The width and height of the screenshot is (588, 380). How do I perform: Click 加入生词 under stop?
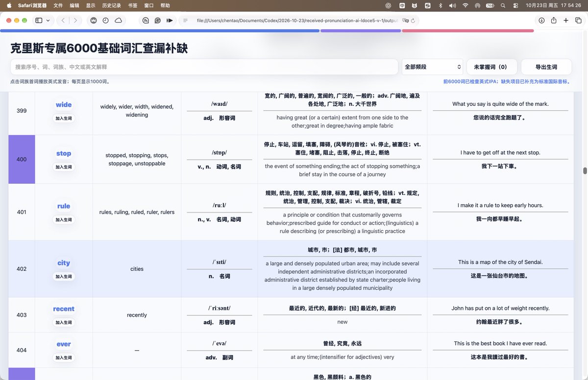tap(64, 167)
